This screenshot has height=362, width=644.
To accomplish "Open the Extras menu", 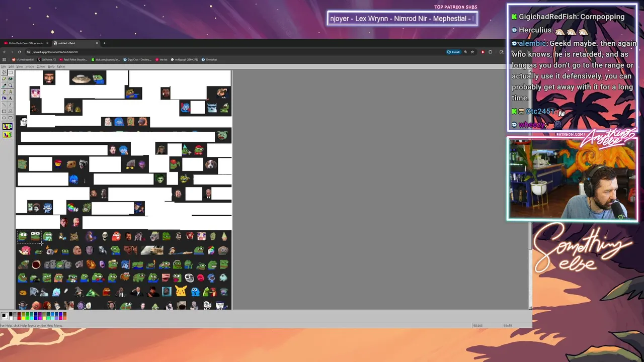I will tap(61, 66).
